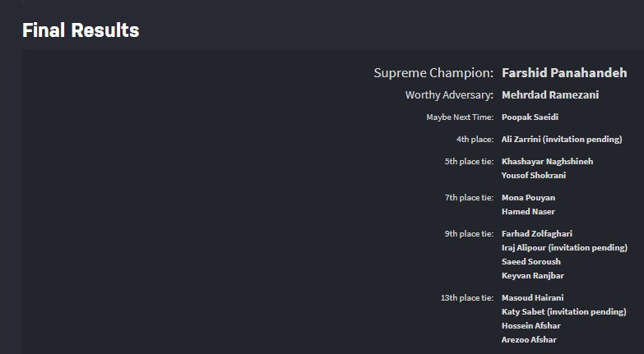The height and width of the screenshot is (354, 644).
Task: Click Iraj Alipour (invitation pending)
Action: pos(564,248)
